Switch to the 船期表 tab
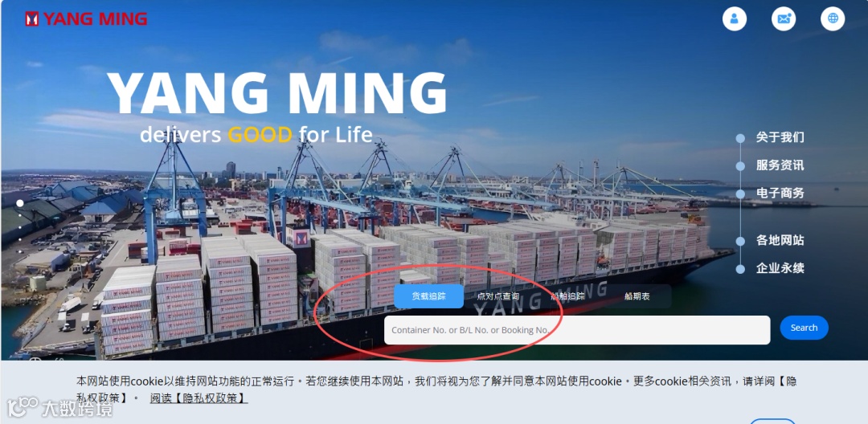 pyautogui.click(x=637, y=296)
